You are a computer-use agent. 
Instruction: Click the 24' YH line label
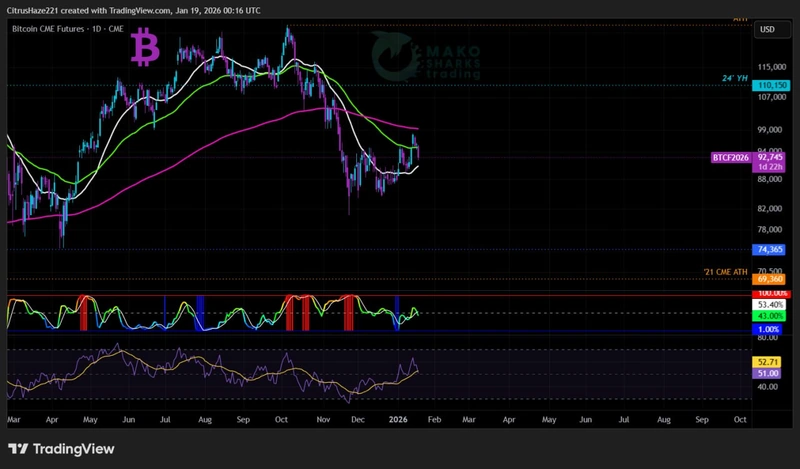[x=735, y=77]
